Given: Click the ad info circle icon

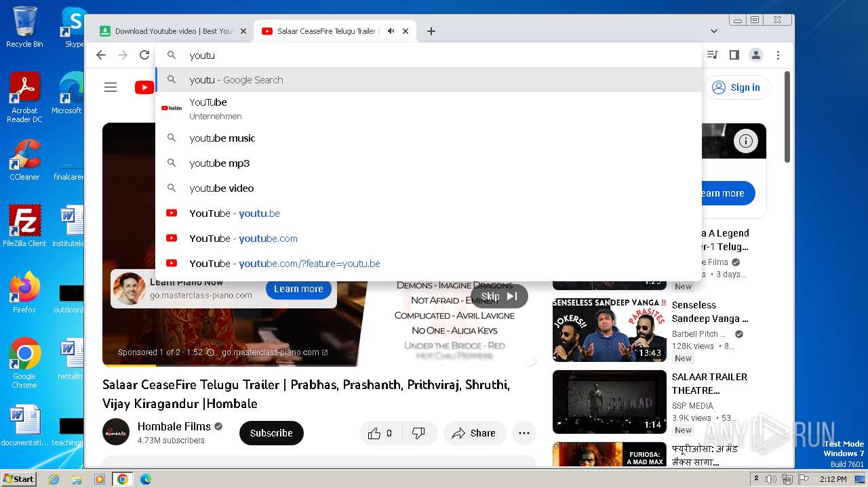Looking at the screenshot, I should click(746, 141).
